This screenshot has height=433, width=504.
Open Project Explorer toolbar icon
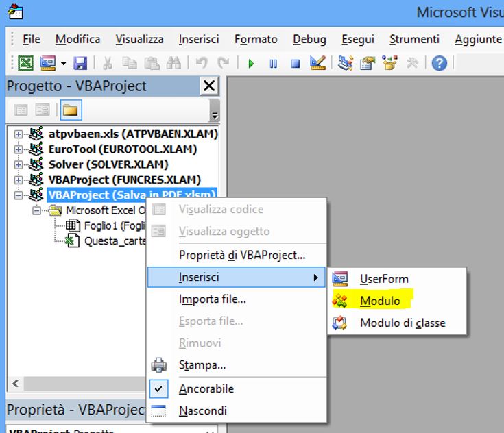click(x=346, y=62)
